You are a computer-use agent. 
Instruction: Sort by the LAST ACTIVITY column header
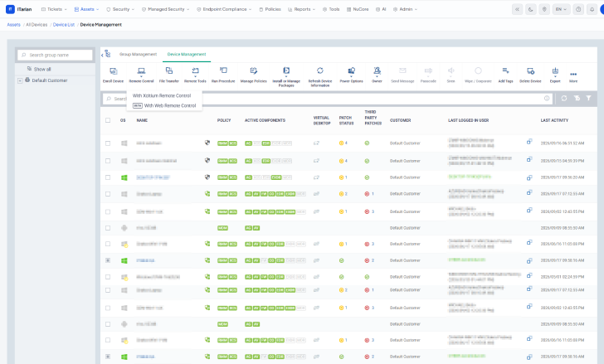click(x=554, y=120)
